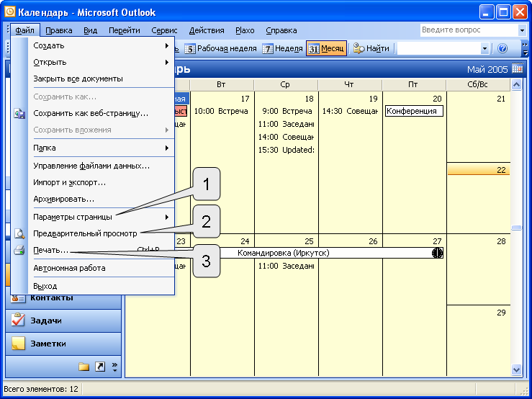This screenshot has width=532, height=399.
Task: Choose Сохранить как веб-страницу
Action: 101,113
